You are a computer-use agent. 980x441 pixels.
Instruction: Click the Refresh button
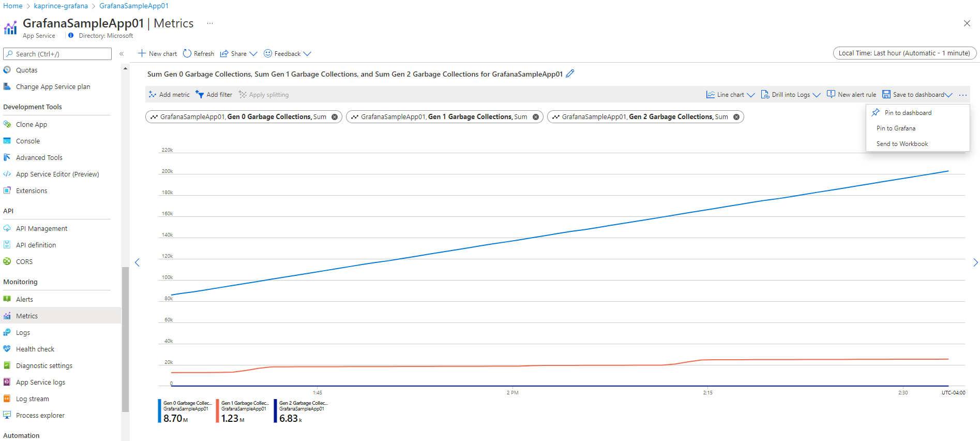pyautogui.click(x=199, y=54)
